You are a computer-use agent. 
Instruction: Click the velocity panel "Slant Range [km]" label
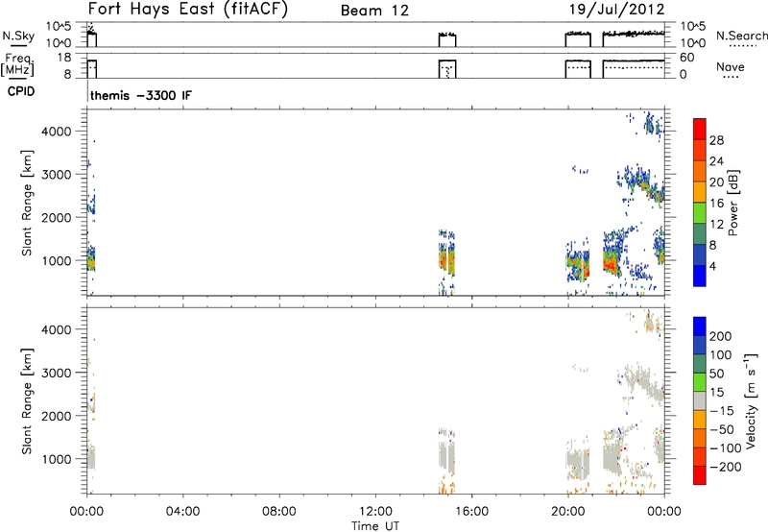(27, 401)
